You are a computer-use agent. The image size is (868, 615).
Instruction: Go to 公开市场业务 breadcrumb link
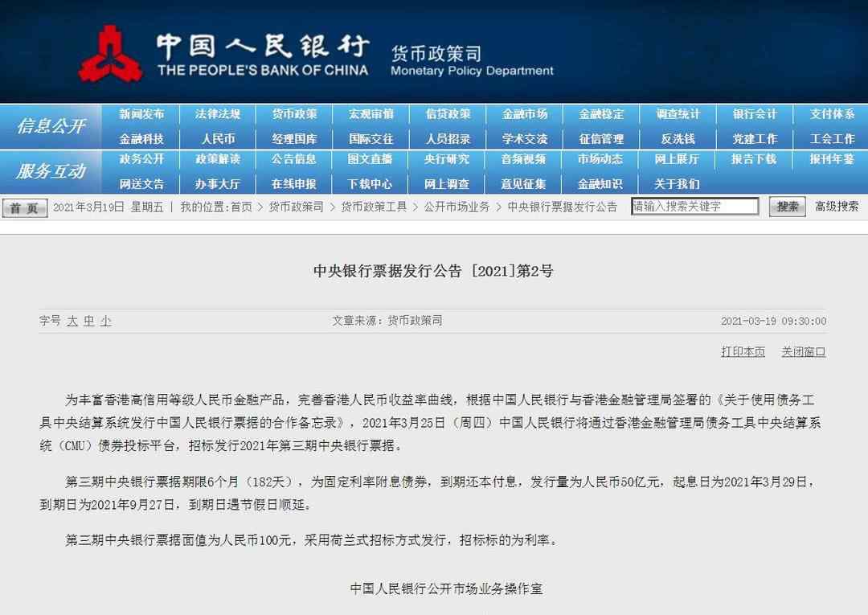tap(457, 207)
